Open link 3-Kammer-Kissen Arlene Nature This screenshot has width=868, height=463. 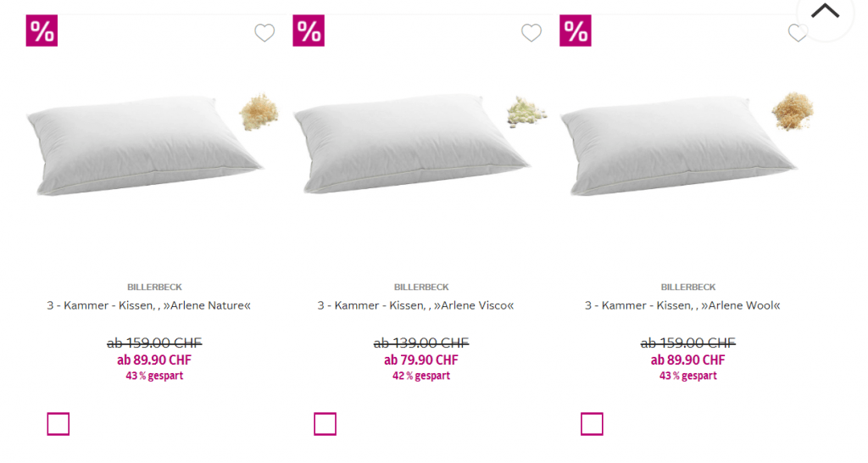[149, 305]
